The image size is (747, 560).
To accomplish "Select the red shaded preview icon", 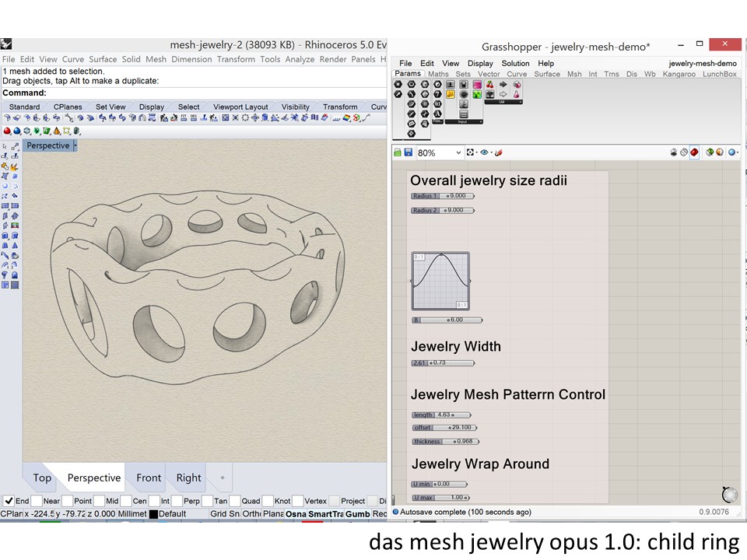I will click(693, 152).
